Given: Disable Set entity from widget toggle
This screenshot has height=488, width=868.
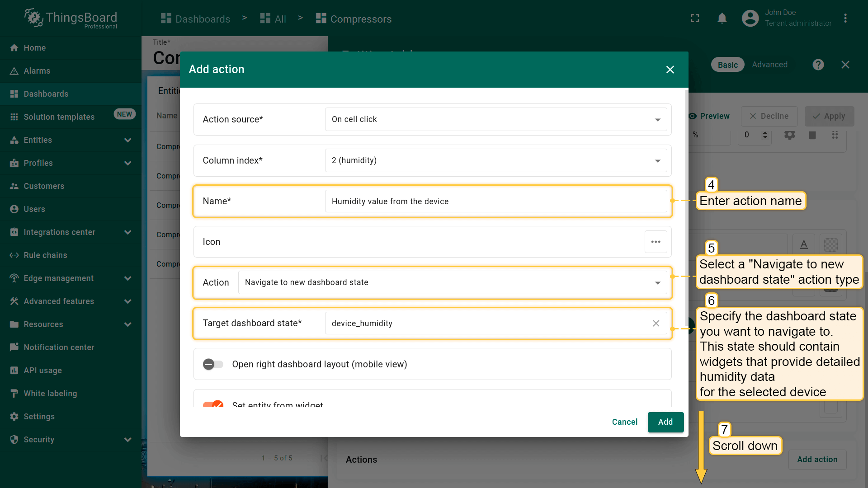Looking at the screenshot, I should [213, 404].
